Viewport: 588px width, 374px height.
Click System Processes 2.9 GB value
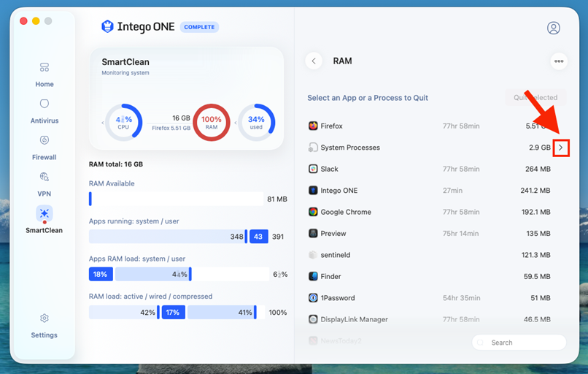540,148
